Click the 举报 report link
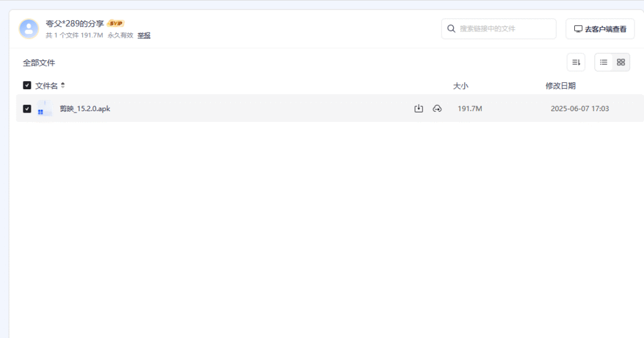The image size is (644, 338). coord(144,36)
